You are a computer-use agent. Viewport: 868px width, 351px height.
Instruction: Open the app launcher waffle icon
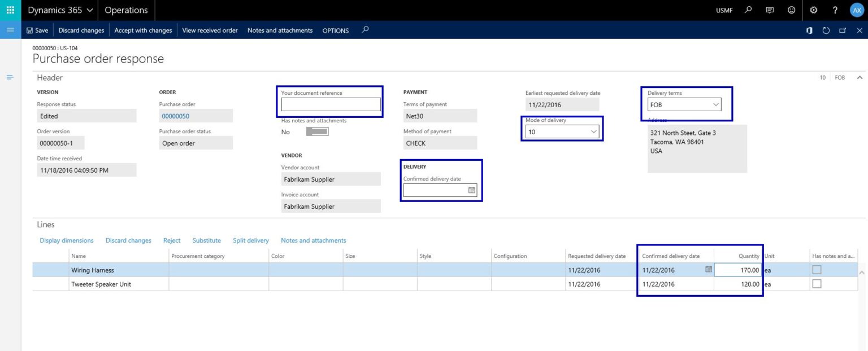pyautogui.click(x=10, y=10)
